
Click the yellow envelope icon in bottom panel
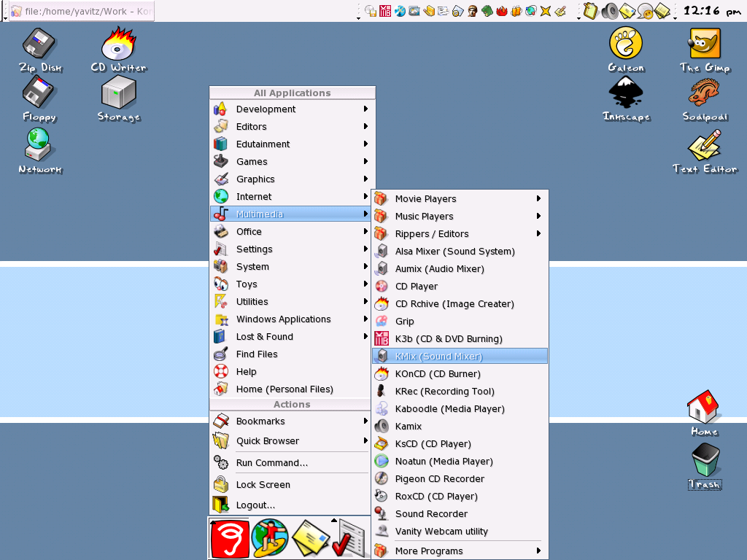311,539
